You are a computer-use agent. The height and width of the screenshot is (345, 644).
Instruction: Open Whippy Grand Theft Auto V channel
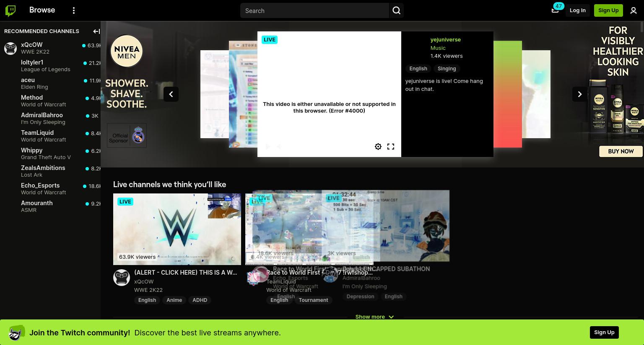pyautogui.click(x=50, y=154)
